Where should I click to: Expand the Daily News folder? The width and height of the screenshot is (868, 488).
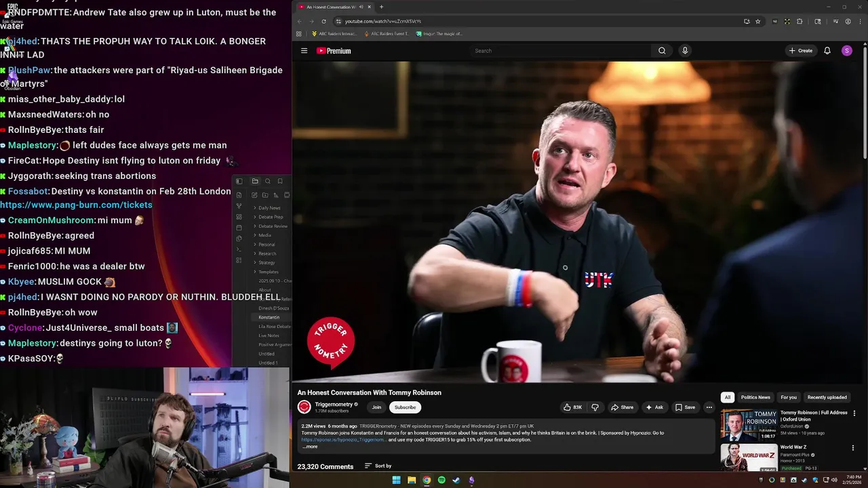pos(267,208)
